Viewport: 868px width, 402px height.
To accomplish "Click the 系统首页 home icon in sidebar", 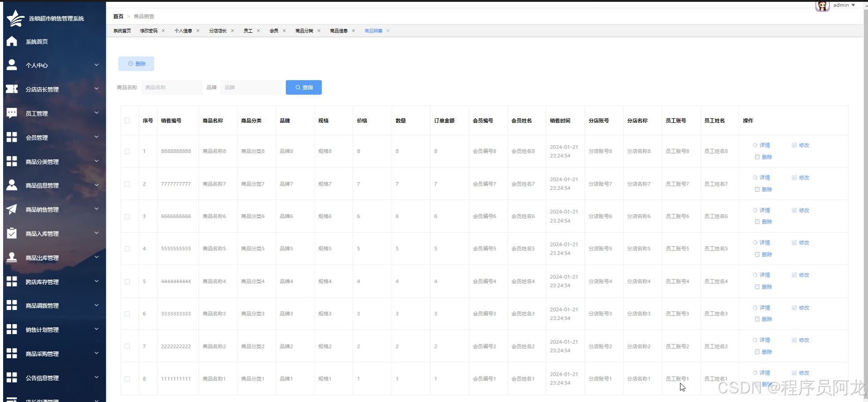I will pos(12,41).
